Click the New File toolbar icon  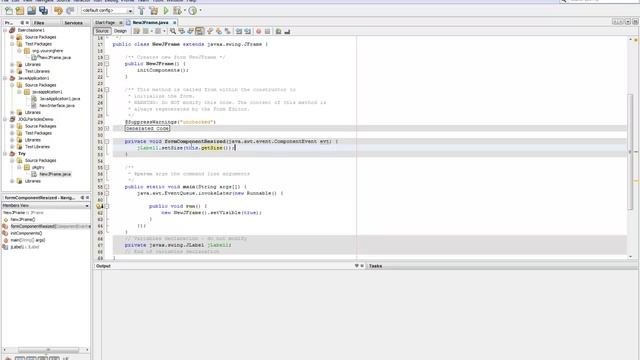9,11
